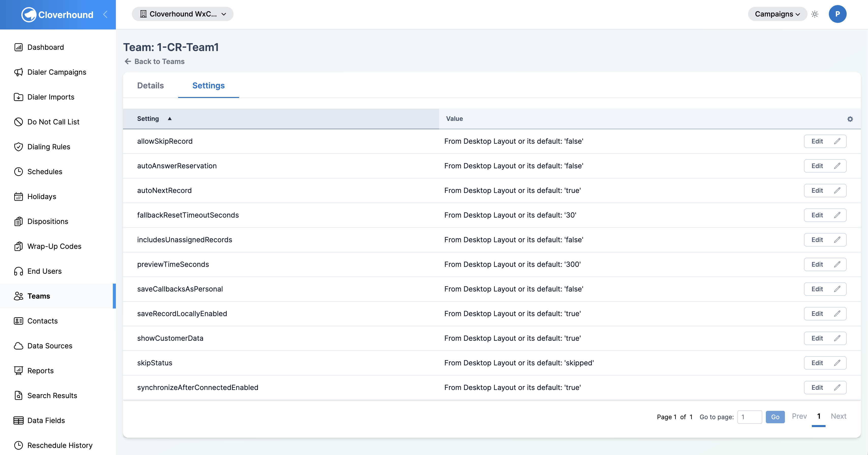Edit the saveCallbacksAsPersonal setting

coord(825,289)
